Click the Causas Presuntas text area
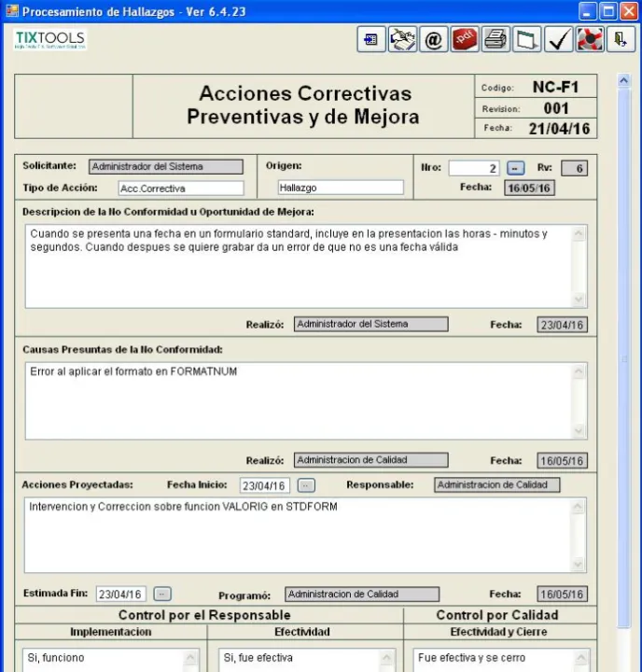642x672 pixels. click(299, 400)
